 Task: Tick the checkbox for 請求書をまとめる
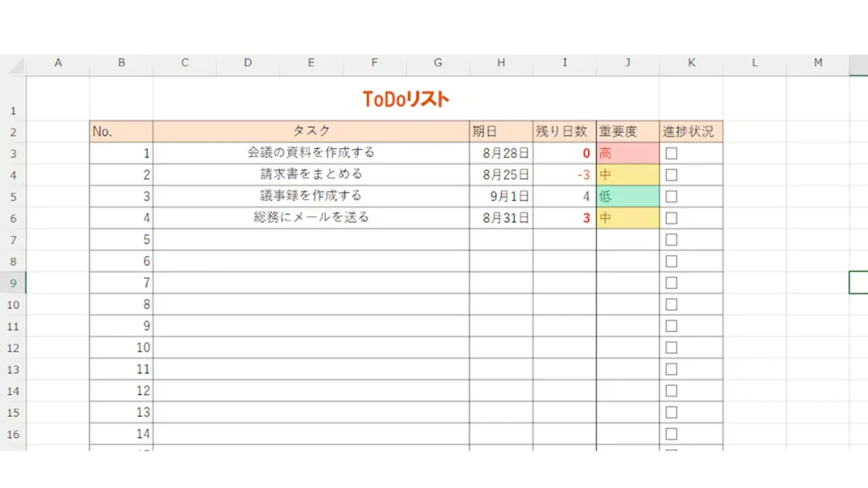coord(671,175)
